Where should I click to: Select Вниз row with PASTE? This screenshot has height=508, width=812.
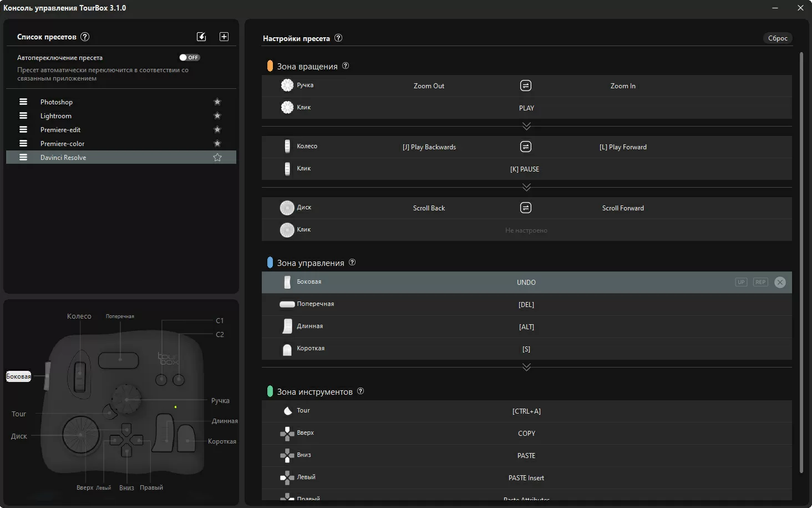pos(526,455)
